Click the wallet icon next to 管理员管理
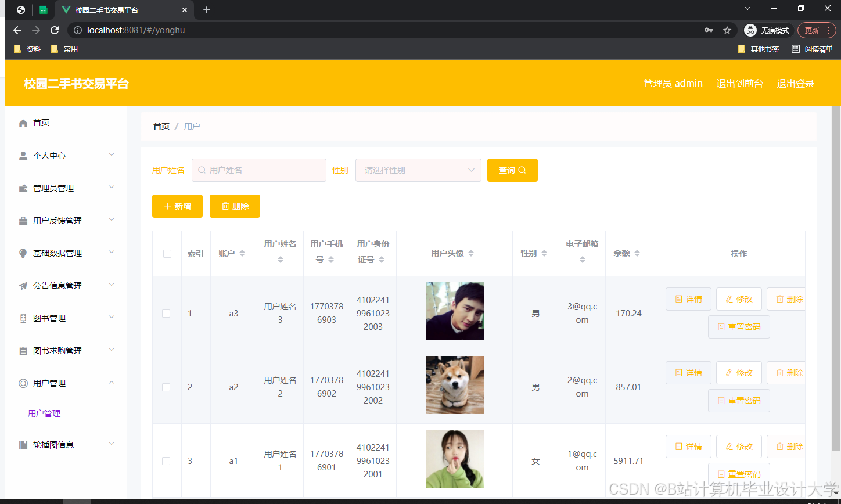The image size is (841, 504). point(23,188)
